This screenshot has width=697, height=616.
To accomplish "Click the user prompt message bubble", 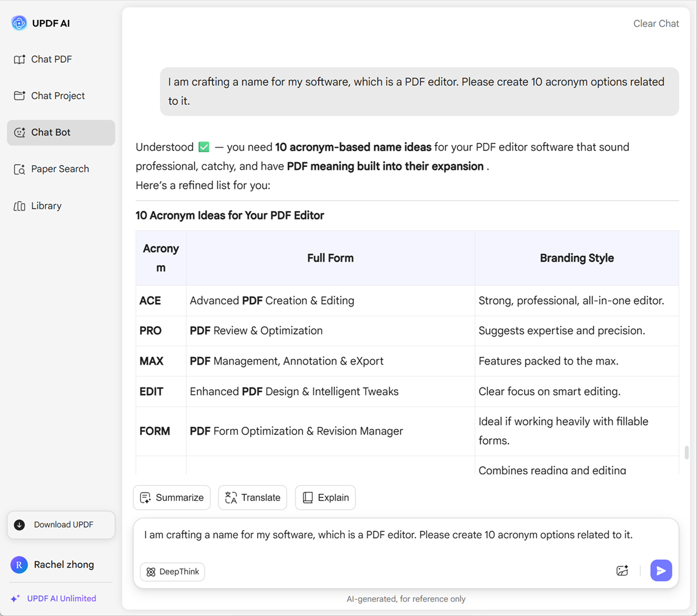I will click(419, 92).
